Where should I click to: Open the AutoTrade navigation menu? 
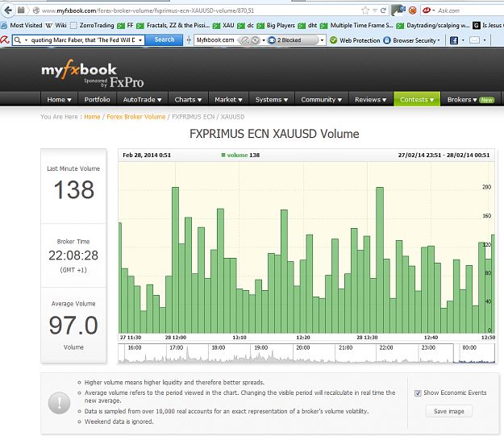[x=142, y=100]
